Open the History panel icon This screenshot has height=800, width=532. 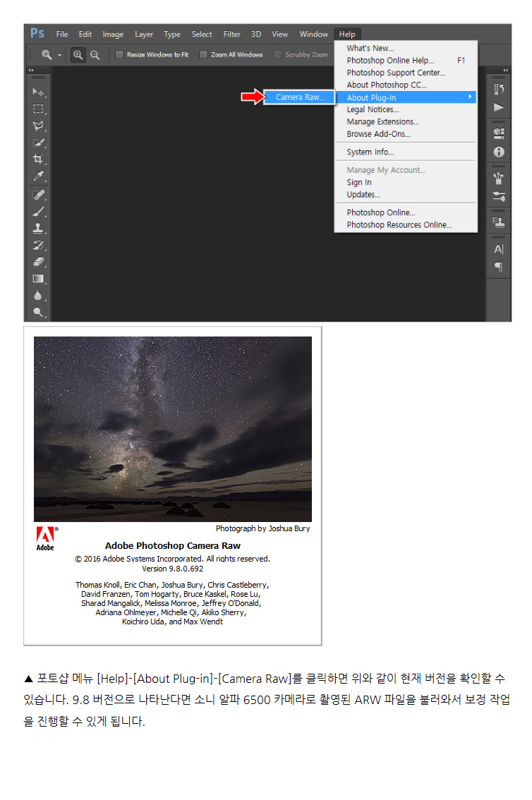pyautogui.click(x=499, y=90)
